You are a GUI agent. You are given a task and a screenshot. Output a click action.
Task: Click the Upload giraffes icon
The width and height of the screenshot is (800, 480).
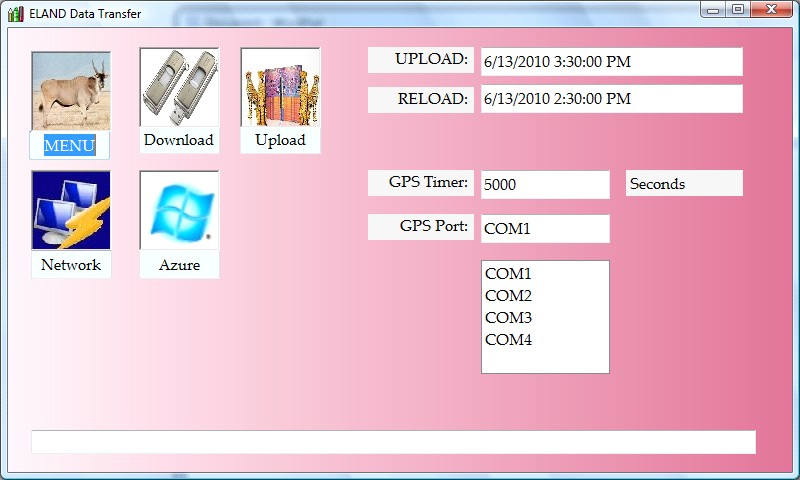click(280, 87)
